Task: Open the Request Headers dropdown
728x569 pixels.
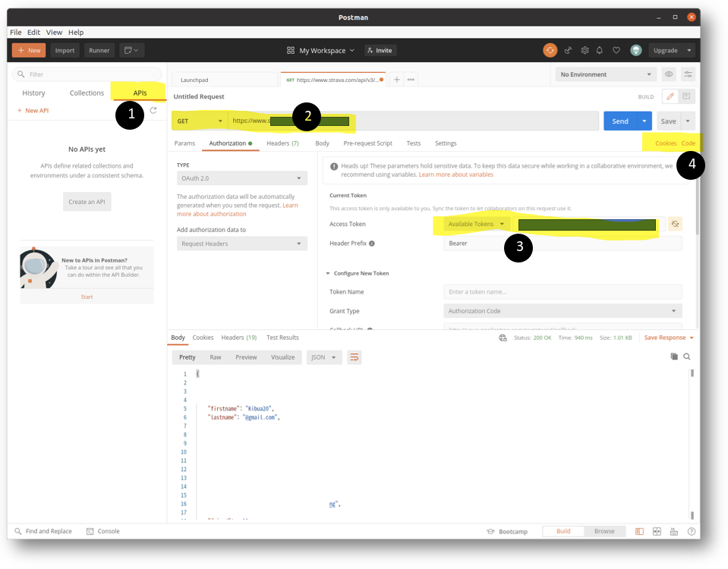Action: [x=242, y=244]
